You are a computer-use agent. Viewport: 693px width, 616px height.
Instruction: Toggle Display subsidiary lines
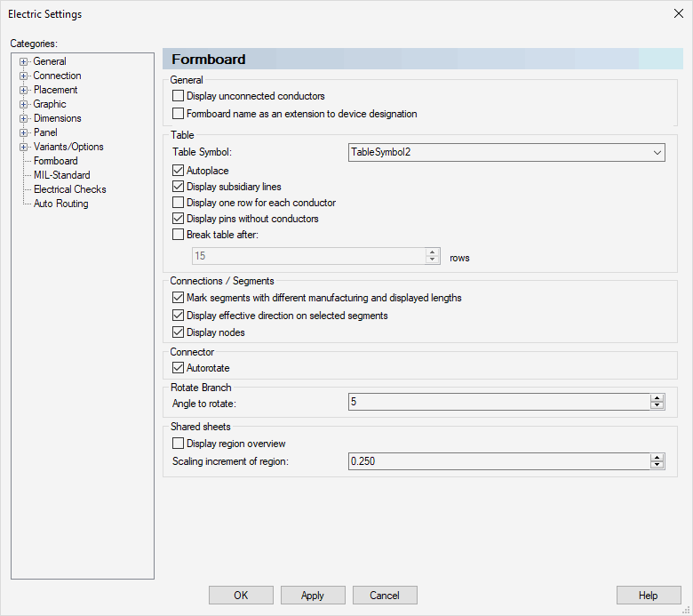179,187
